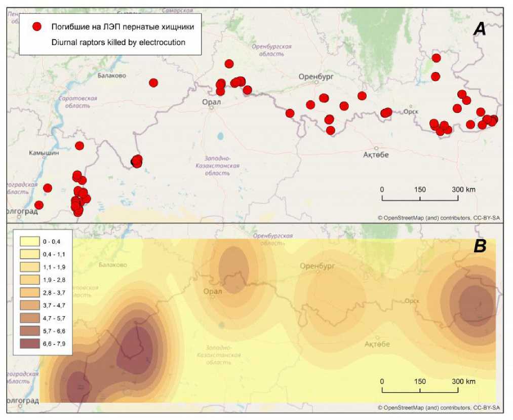Click the red point nearest the Волгоград label

click(x=39, y=205)
